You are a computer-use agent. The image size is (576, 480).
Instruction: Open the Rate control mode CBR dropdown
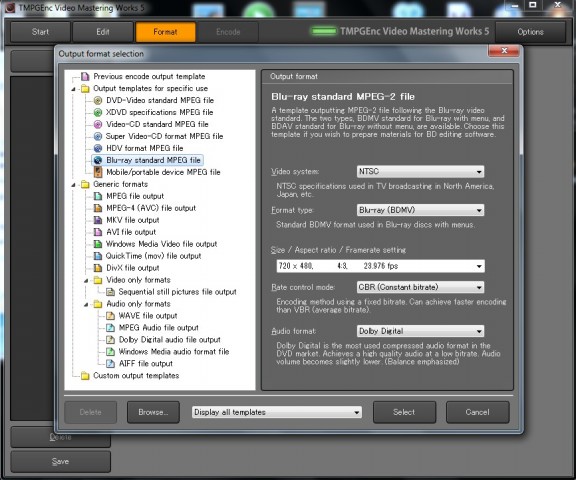tap(420, 287)
